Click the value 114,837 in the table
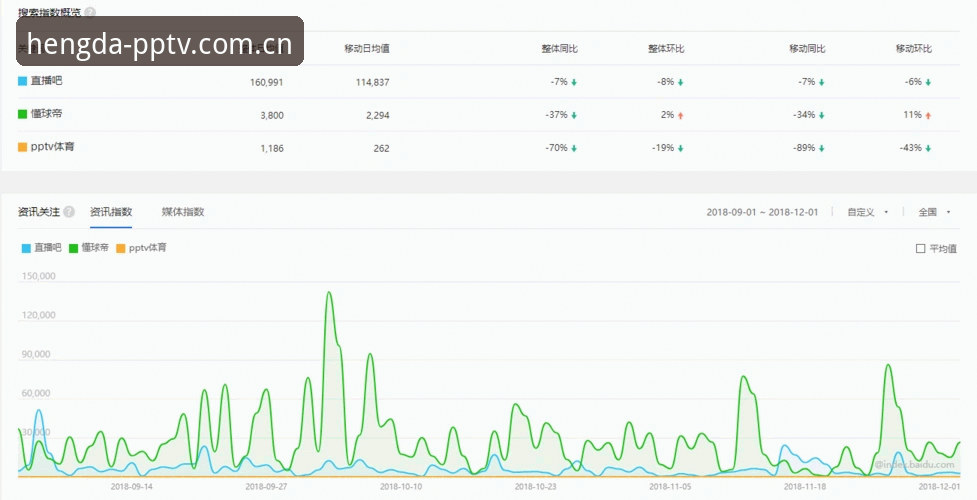 373,82
